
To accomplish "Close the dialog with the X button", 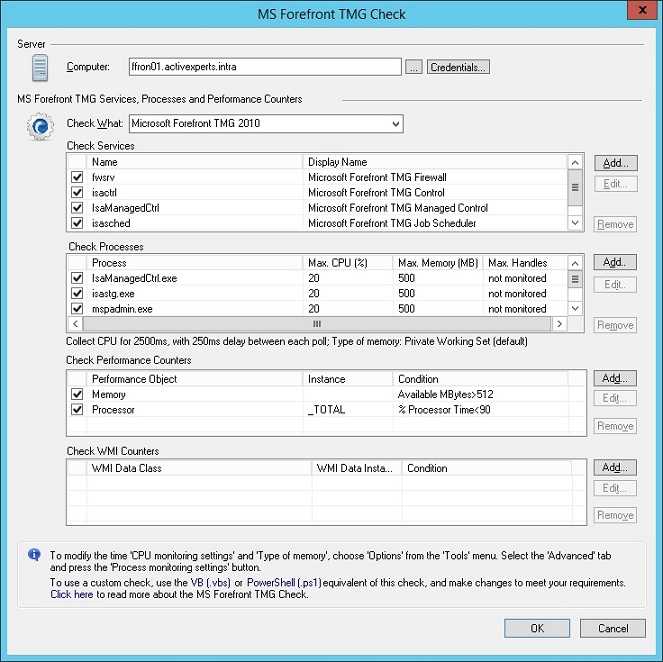I will (642, 10).
